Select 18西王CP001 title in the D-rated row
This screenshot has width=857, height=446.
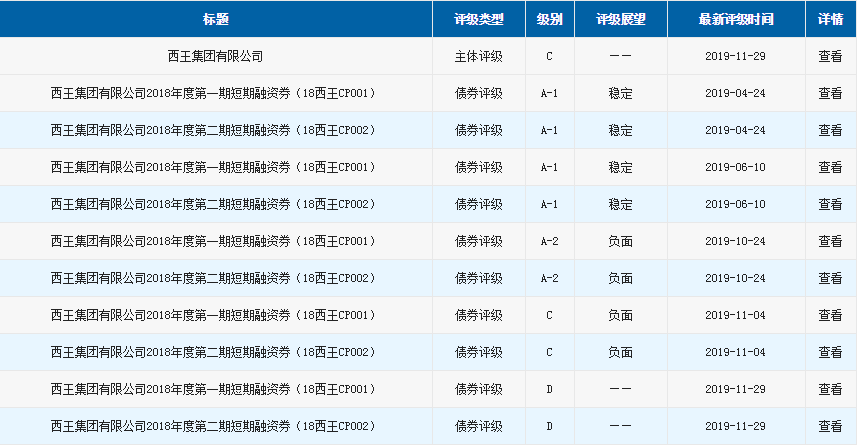[x=213, y=389]
